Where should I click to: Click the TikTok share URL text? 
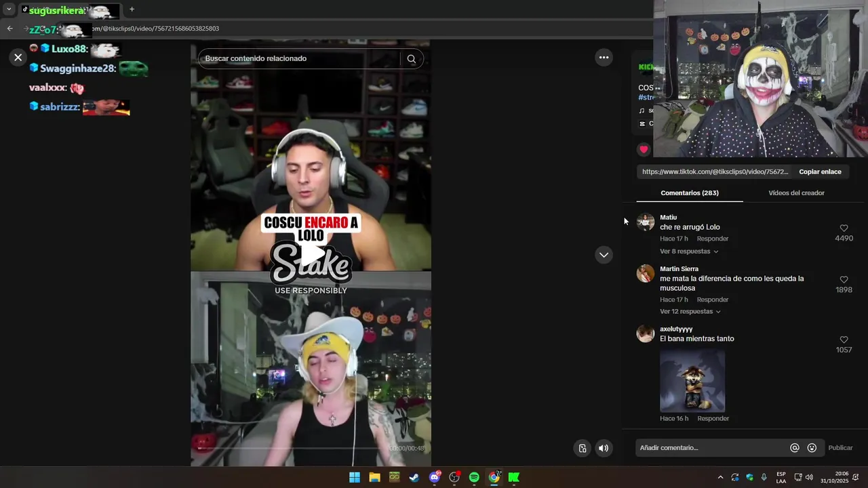pos(715,172)
